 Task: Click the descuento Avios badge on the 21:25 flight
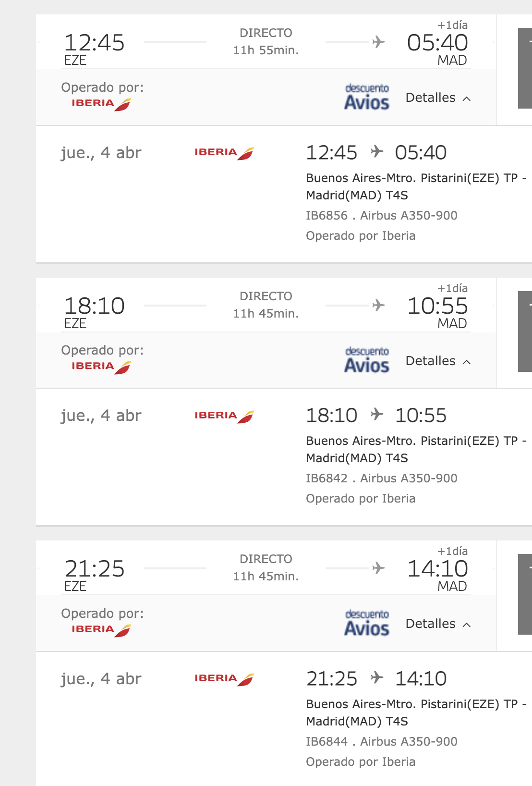366,624
